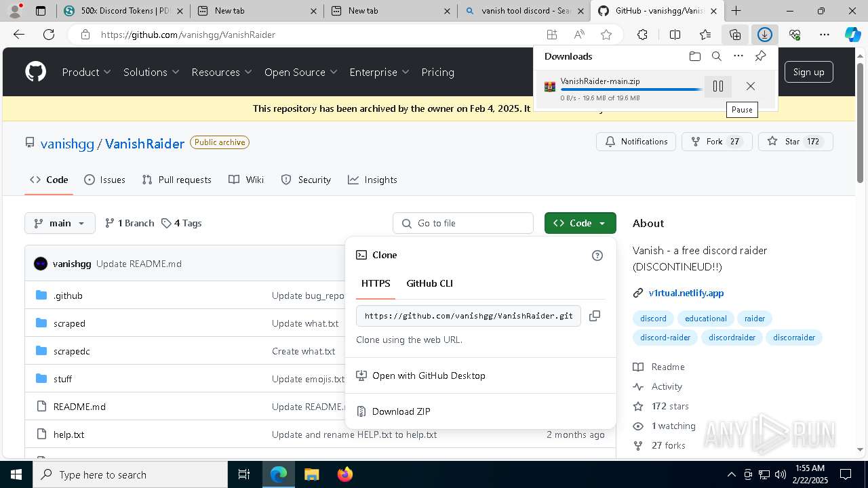The image size is (868, 488).
Task: Open the Windows Start menu
Action: (x=16, y=474)
